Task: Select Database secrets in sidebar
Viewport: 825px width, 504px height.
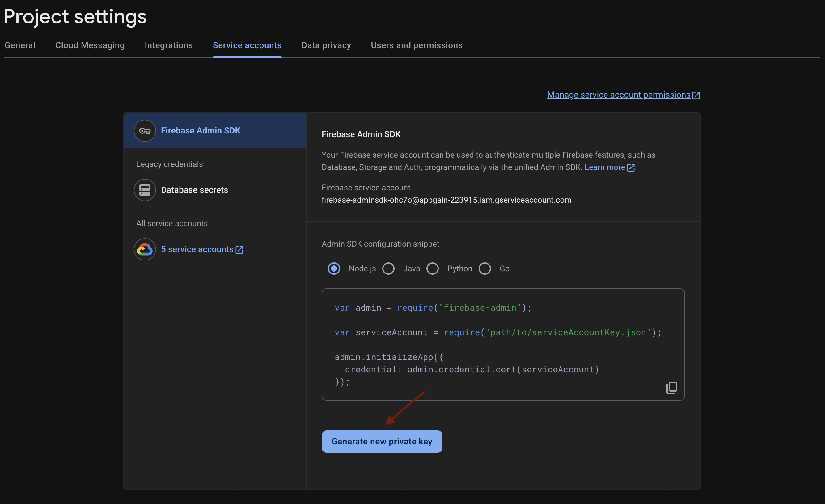Action: (x=215, y=190)
